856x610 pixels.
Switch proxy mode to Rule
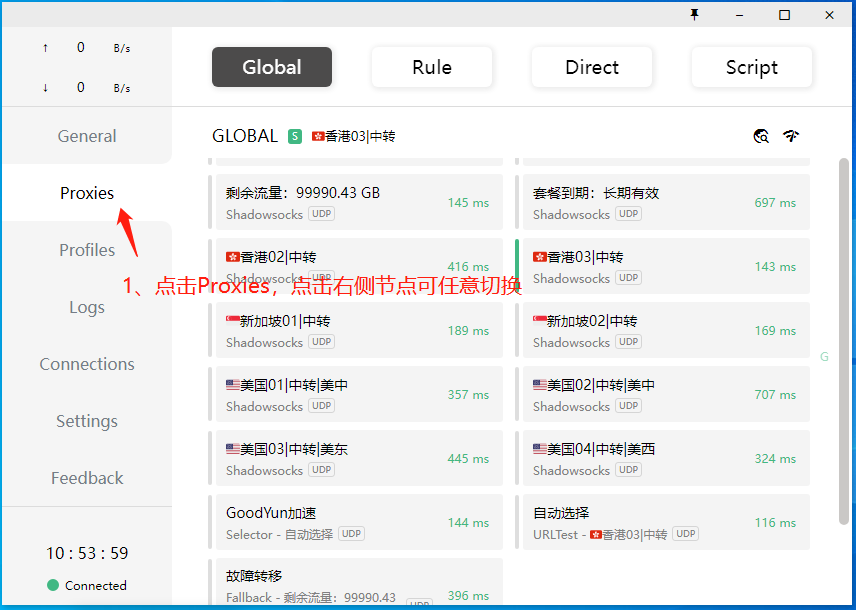coord(432,67)
